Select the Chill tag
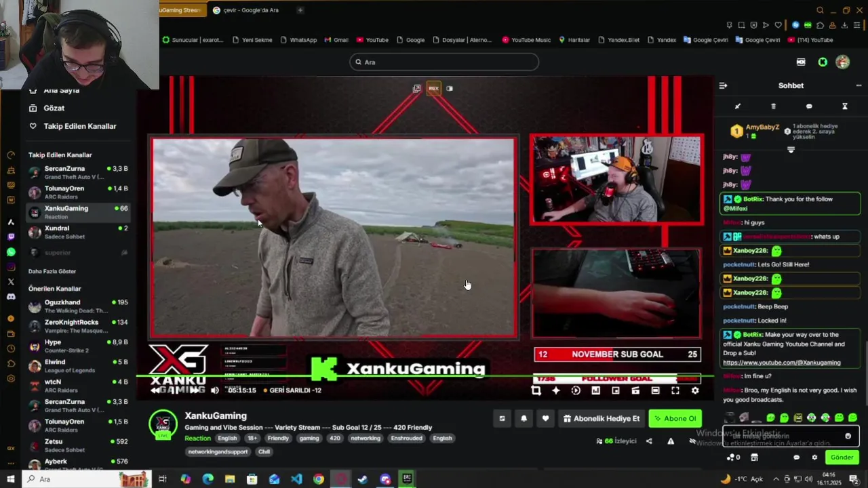This screenshot has width=868, height=488. [264, 451]
